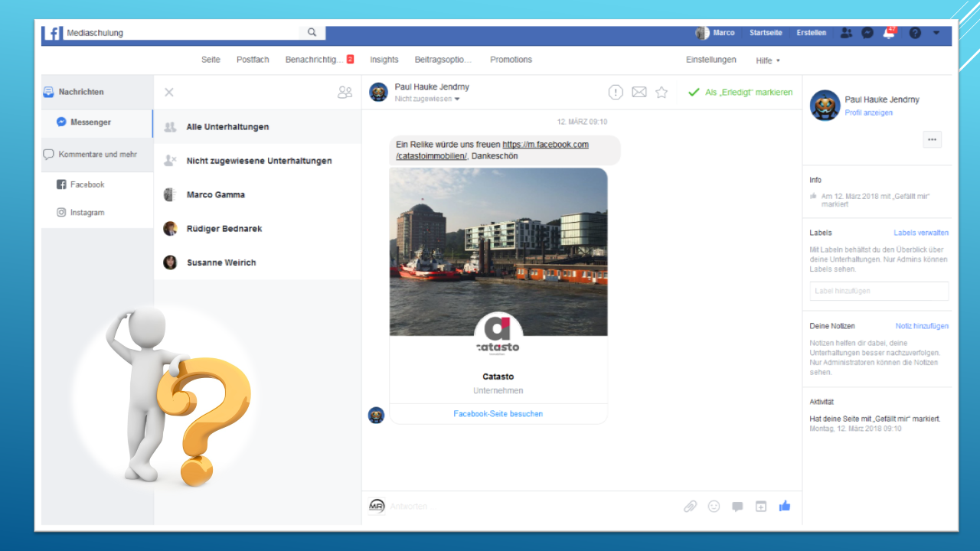Close the conversation list with X
The image size is (980, 551).
(x=169, y=92)
